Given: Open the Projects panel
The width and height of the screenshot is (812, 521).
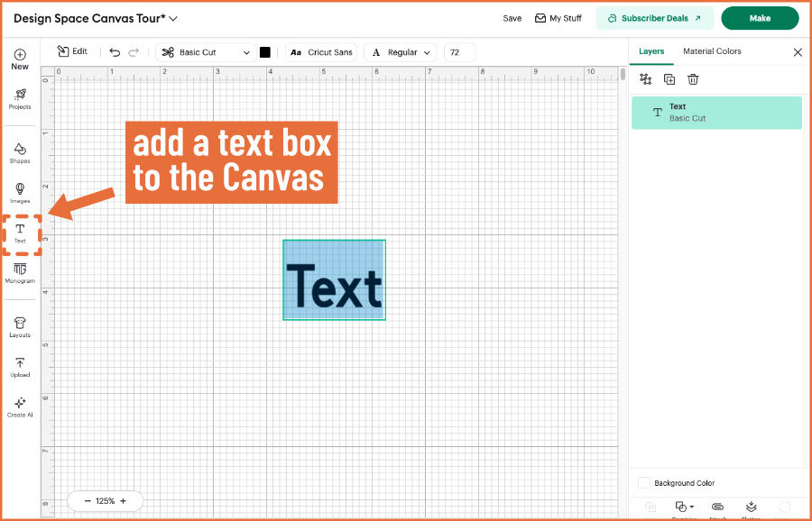Looking at the screenshot, I should [20, 99].
